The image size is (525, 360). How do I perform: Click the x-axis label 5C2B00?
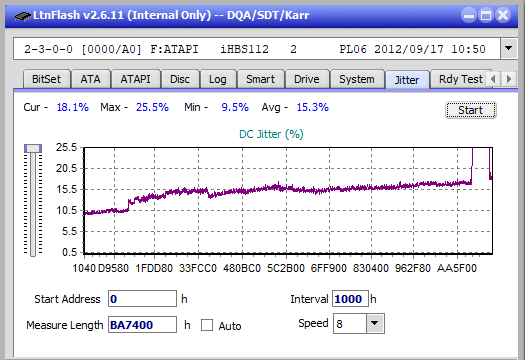(x=286, y=268)
